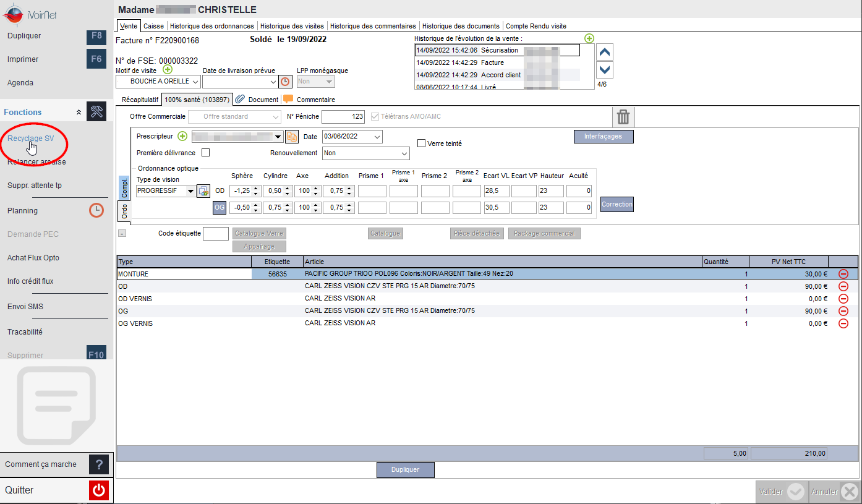Image resolution: width=862 pixels, height=504 pixels.
Task: Click the green plus above sale history
Action: 589,38
